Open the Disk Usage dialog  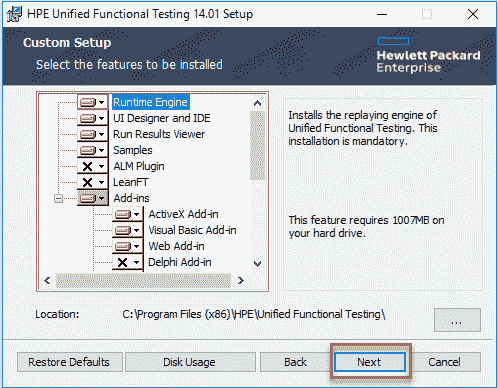coord(190,362)
